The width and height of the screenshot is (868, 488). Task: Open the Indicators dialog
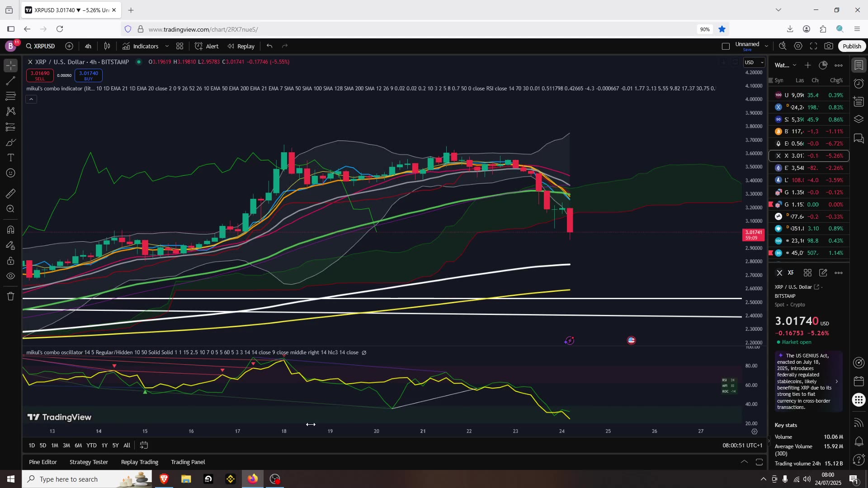pos(141,46)
